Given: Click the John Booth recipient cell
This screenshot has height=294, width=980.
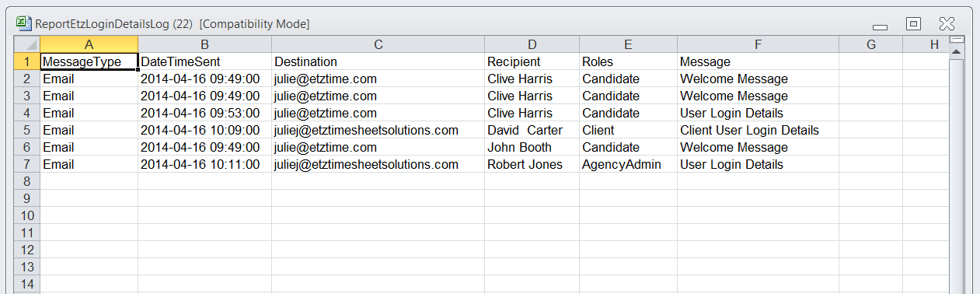Looking at the screenshot, I should pyautogui.click(x=532, y=147).
